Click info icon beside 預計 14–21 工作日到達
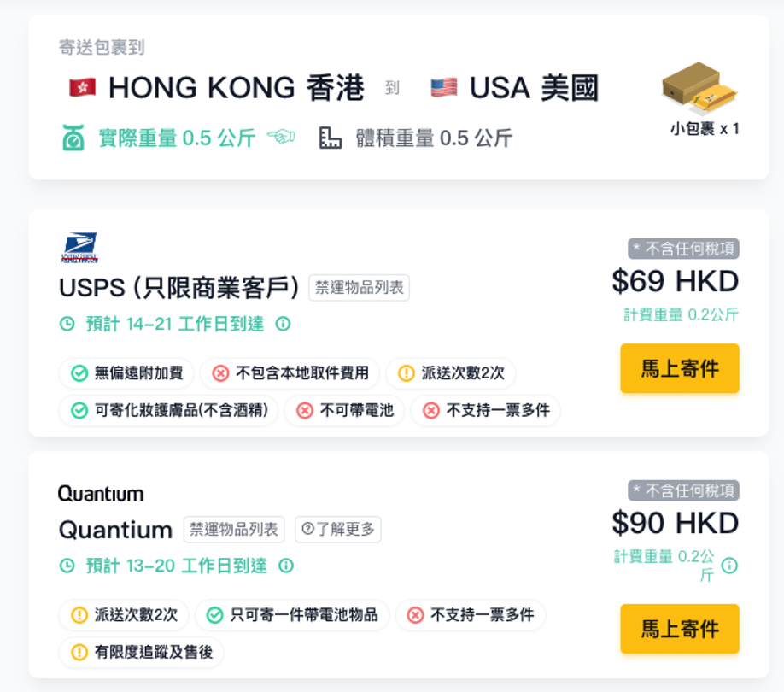This screenshot has width=784, height=692. [283, 324]
